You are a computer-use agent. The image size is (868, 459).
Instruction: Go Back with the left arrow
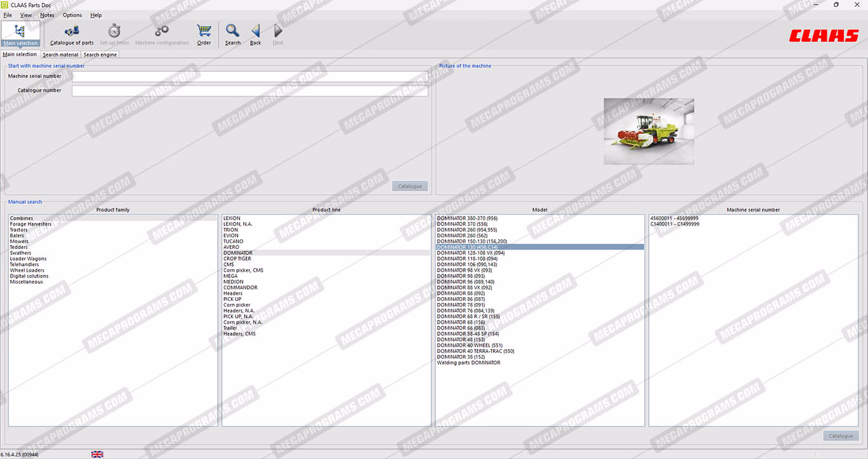pyautogui.click(x=255, y=34)
